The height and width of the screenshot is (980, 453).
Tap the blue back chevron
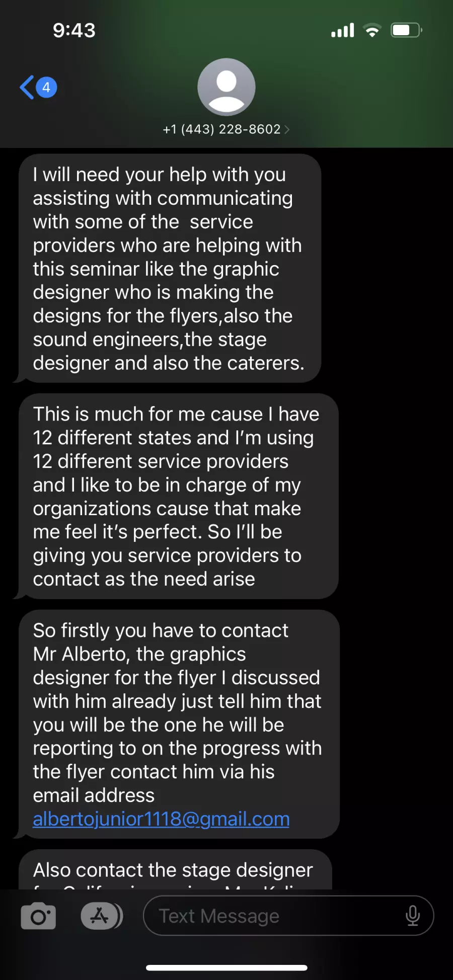coord(27,88)
